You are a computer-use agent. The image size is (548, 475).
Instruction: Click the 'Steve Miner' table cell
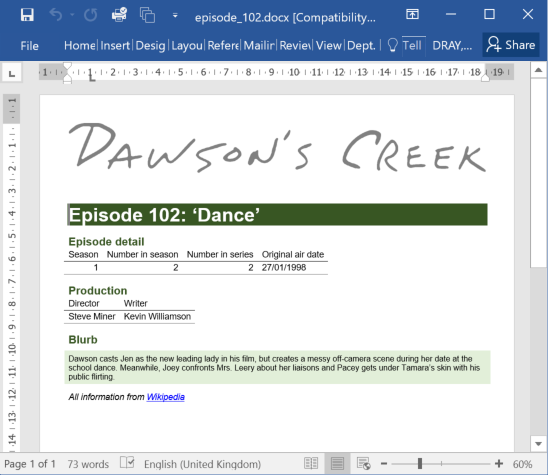point(92,316)
